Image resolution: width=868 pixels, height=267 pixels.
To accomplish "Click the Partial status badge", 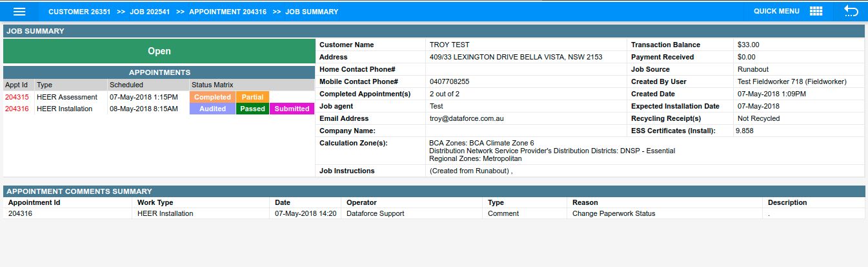I will click(x=252, y=97).
